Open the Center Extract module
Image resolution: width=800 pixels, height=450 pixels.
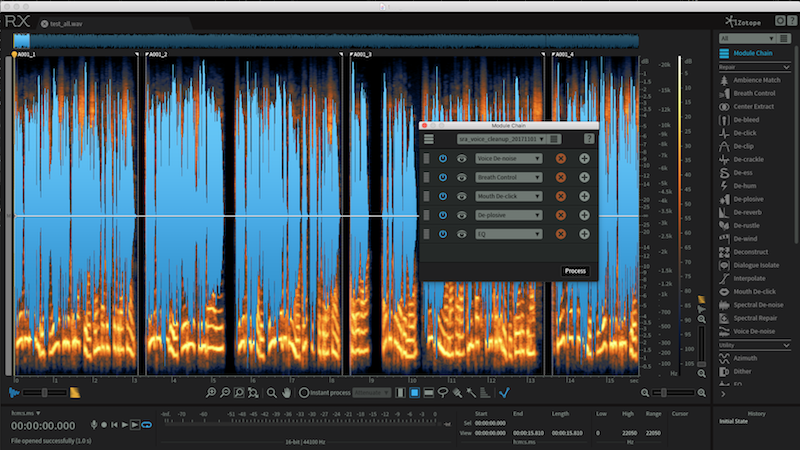747,107
